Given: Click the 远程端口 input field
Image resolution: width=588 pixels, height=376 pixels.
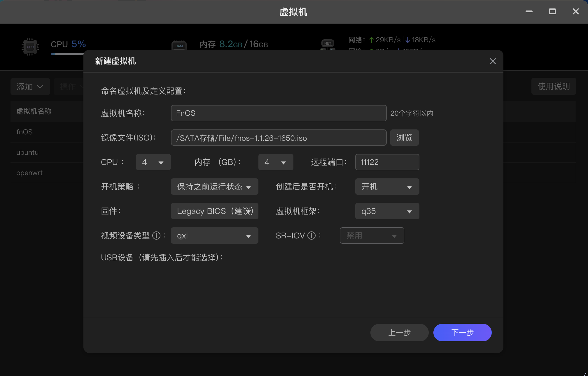Looking at the screenshot, I should (387, 162).
